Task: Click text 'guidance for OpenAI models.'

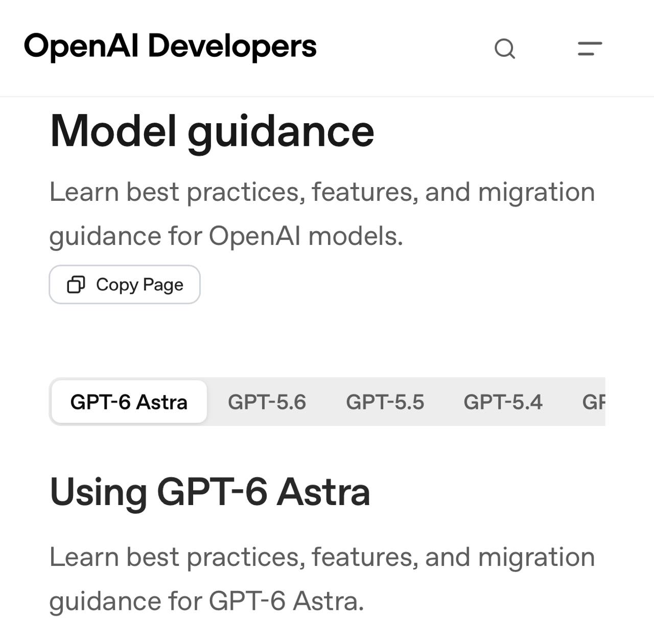Action: coord(226,236)
